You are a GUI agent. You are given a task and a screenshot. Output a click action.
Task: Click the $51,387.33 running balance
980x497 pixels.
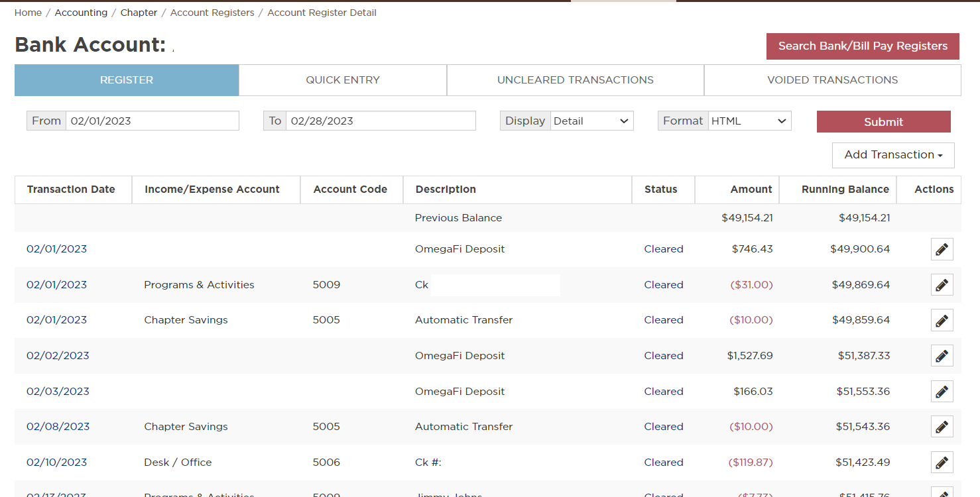click(x=864, y=356)
